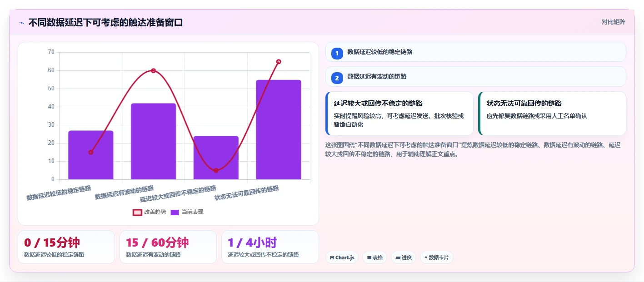Viewport: 644px width, 282px height.
Task: Click the trend line point at value 5
Action: coord(216,170)
